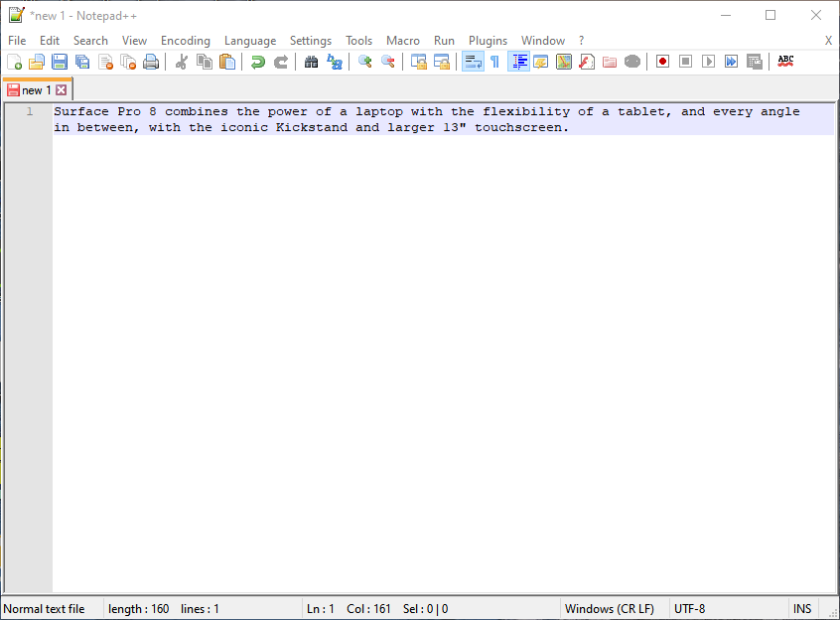This screenshot has width=840, height=620.
Task: Close the new 1 tab
Action: 62,90
